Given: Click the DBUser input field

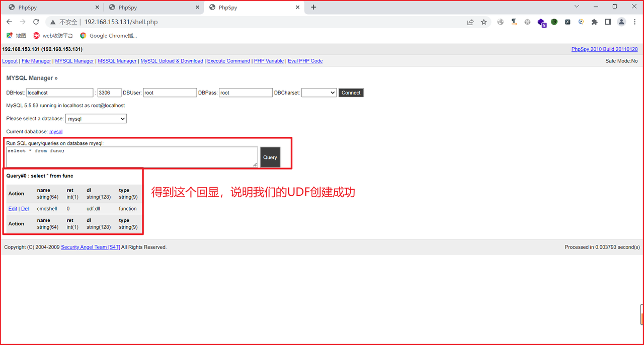Looking at the screenshot, I should [x=170, y=93].
